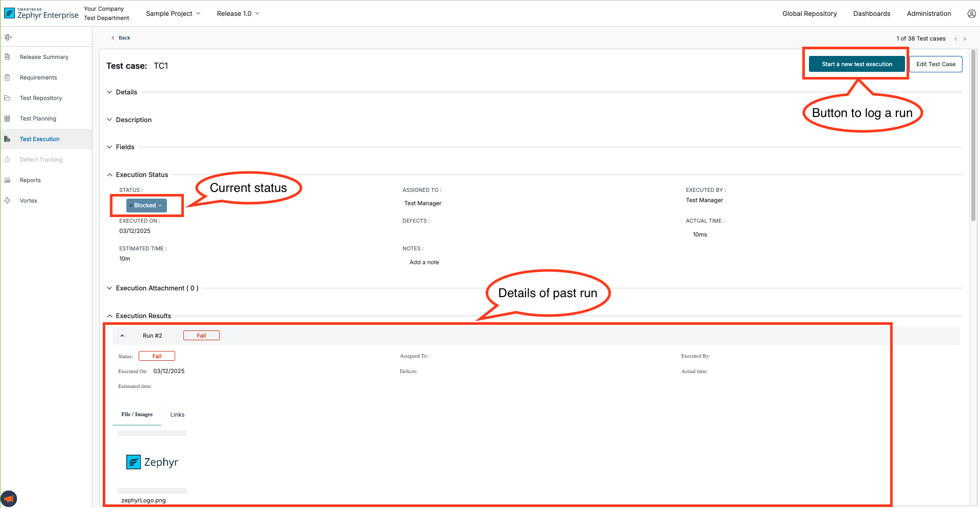Viewport: 980px width, 508px height.
Task: Click the zephyrLogo.png attachment thumbnail
Action: tap(152, 462)
